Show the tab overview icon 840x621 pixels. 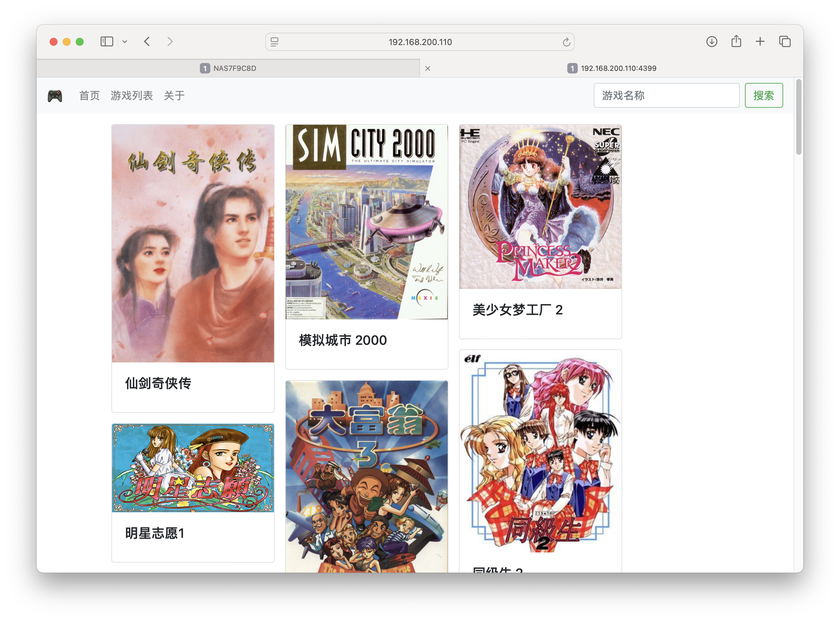tap(785, 41)
